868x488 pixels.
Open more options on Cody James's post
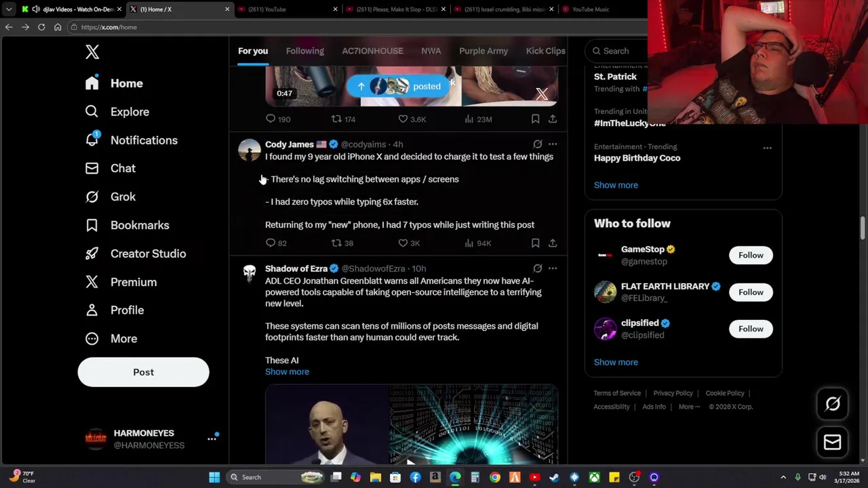tap(553, 144)
